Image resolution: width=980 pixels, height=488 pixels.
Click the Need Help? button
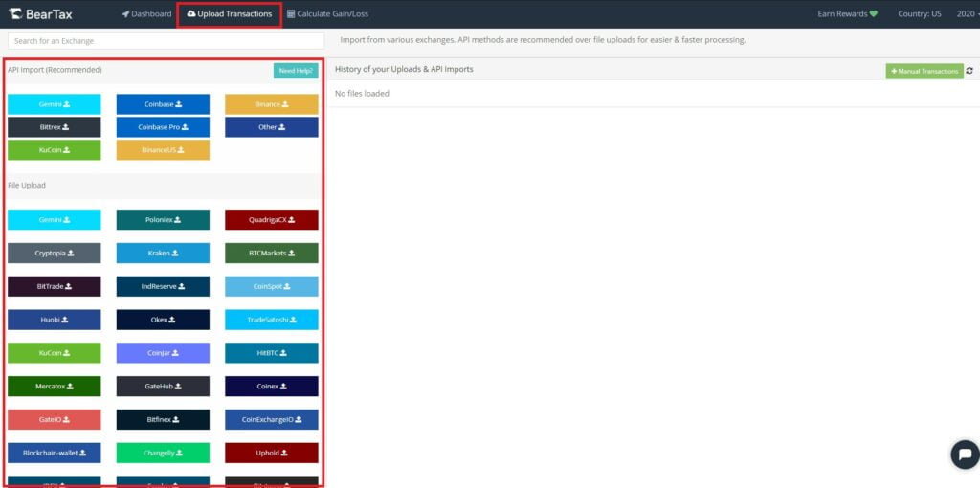coord(296,71)
